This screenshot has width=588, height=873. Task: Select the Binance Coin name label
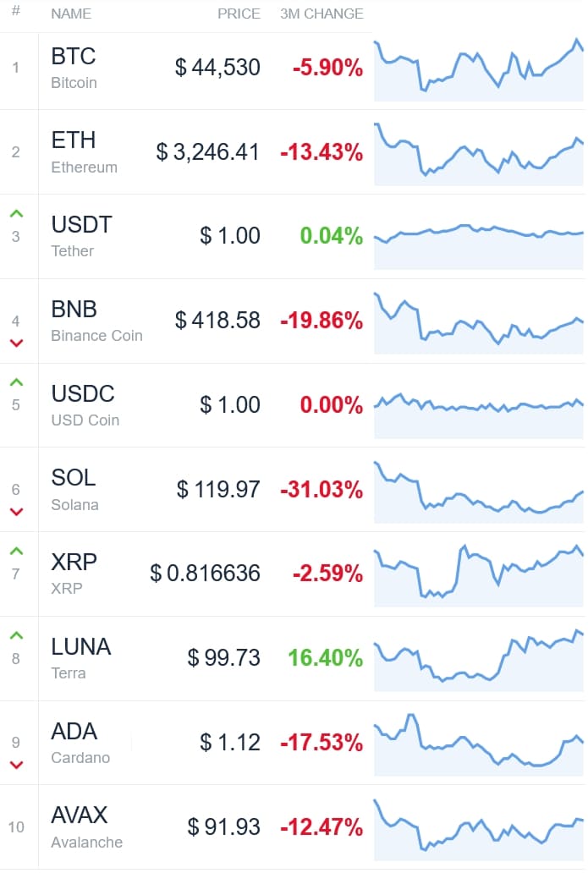97,336
